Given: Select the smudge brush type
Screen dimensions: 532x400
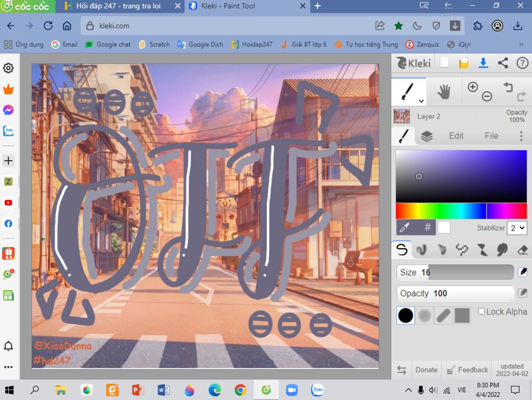Looking at the screenshot, I should pos(502,250).
